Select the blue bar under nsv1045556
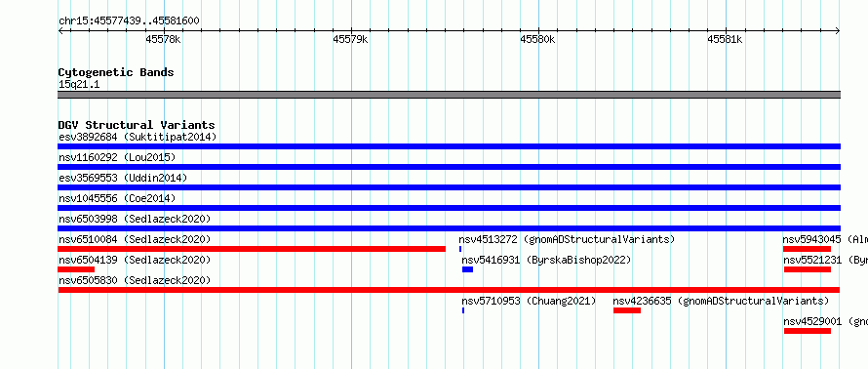 pos(449,208)
